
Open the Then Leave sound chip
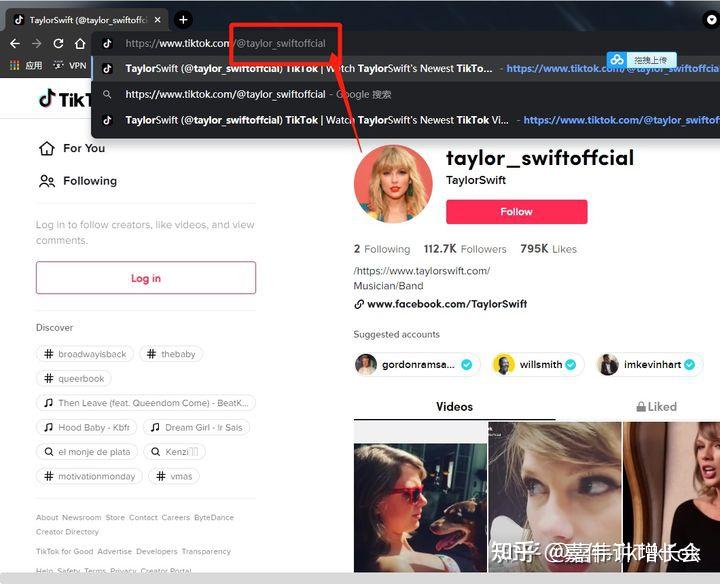pyautogui.click(x=146, y=403)
